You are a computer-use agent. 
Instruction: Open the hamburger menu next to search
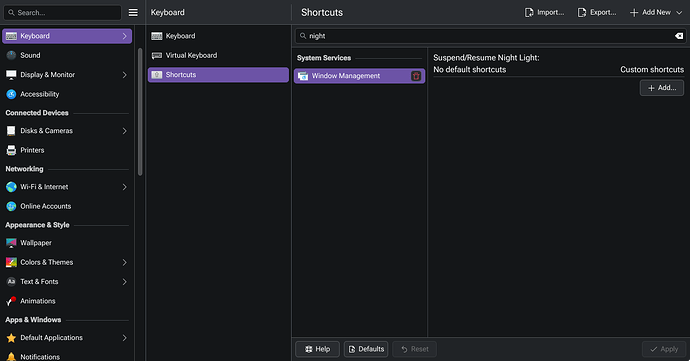[x=133, y=13]
